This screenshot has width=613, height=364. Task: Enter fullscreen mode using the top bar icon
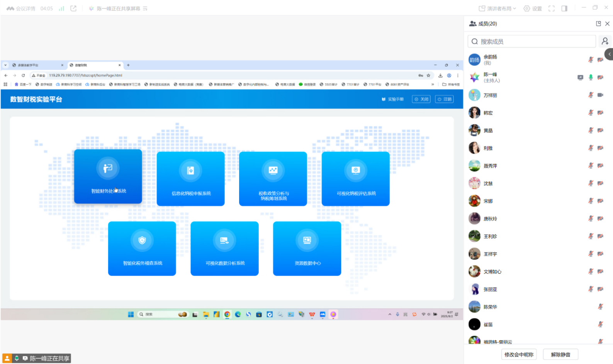pyautogui.click(x=552, y=8)
